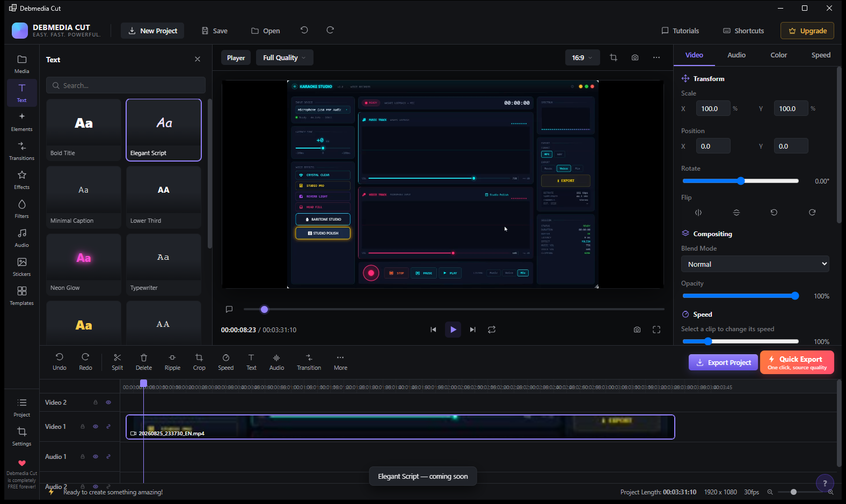Open the Elements panel in the sidebar
The image size is (846, 504).
(21, 122)
